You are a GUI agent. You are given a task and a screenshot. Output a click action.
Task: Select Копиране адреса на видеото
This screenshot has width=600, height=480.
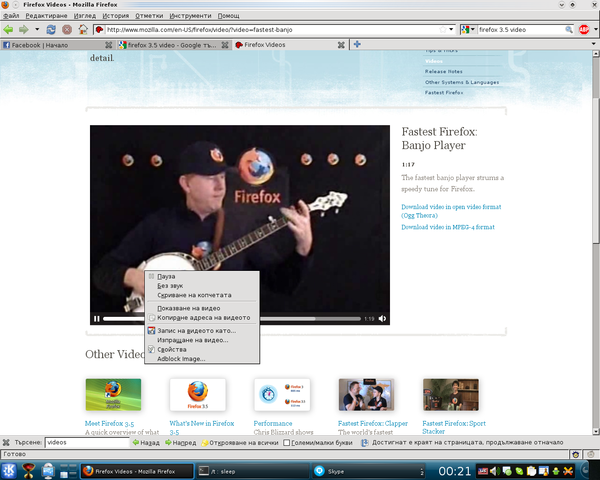(x=202, y=318)
